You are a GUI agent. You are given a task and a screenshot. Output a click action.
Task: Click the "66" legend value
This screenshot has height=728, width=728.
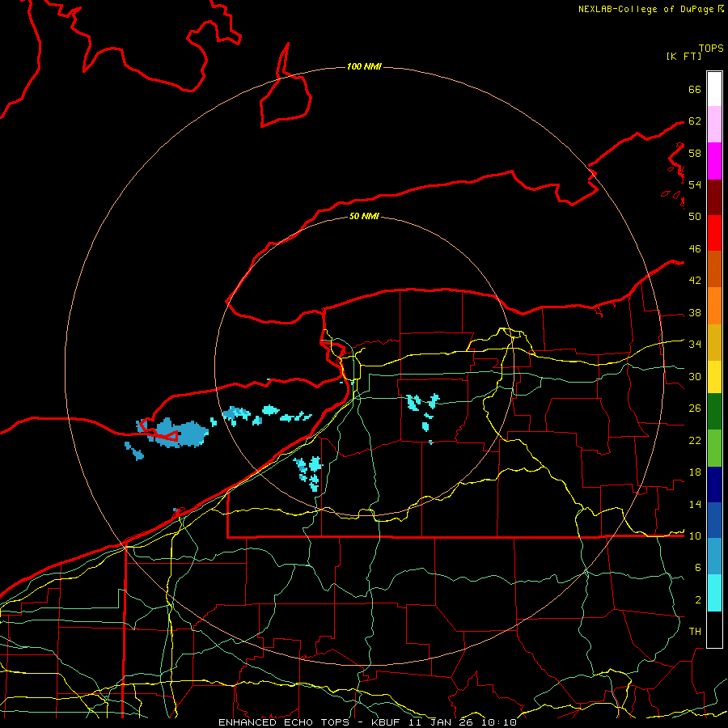pos(695,89)
